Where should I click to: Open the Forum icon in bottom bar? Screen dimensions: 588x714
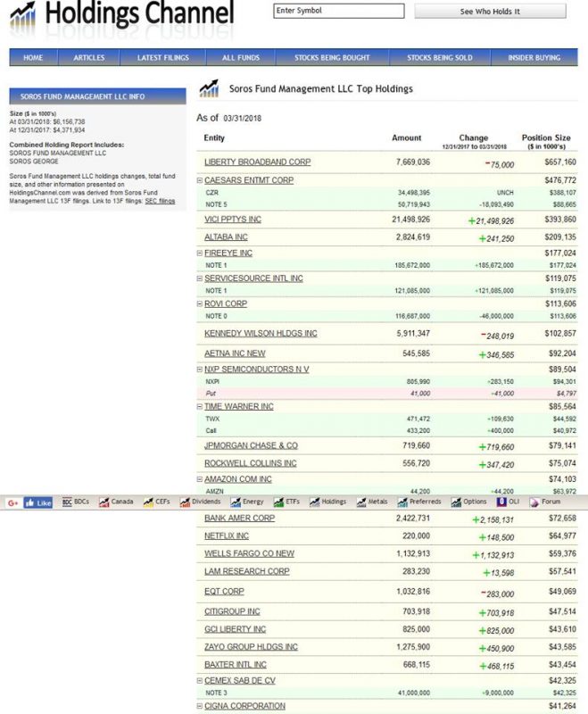coord(533,502)
